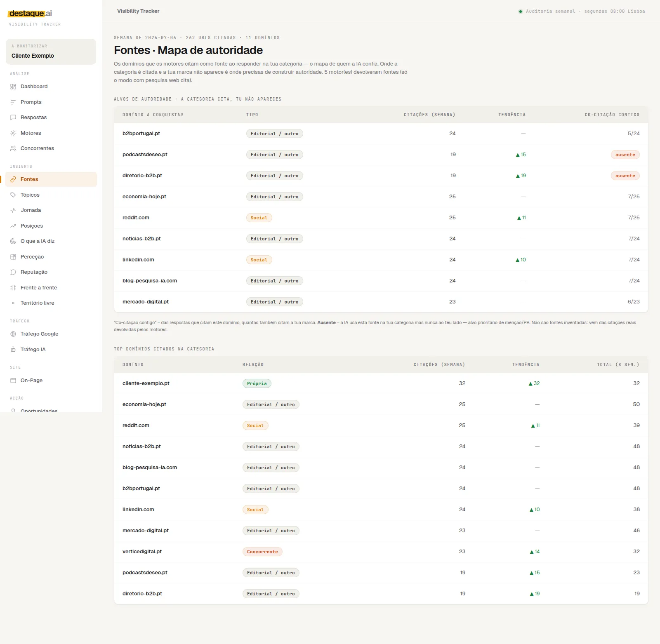Screen dimensions: 660x644
Task: Click the Reputação bubble icon
Action: click(x=13, y=272)
